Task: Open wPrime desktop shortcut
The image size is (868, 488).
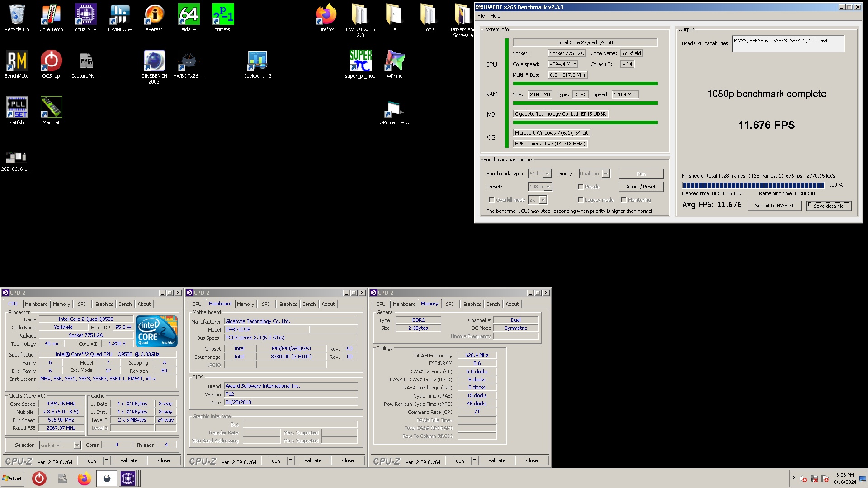Action: point(395,65)
